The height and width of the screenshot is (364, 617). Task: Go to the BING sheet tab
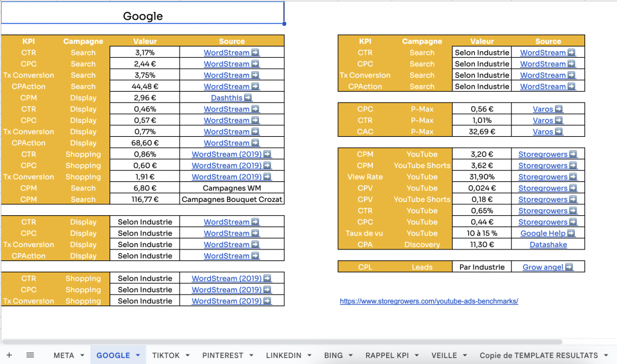(333, 356)
